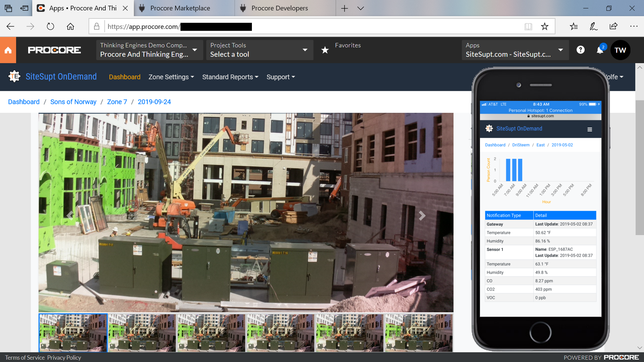The height and width of the screenshot is (362, 644).
Task: Open the Project Tools select a tool dropdown
Action: [x=260, y=50]
